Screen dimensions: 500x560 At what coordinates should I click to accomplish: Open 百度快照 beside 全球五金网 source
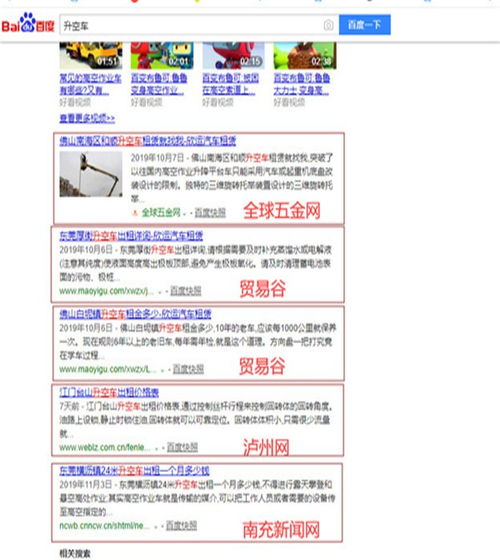pos(210,213)
